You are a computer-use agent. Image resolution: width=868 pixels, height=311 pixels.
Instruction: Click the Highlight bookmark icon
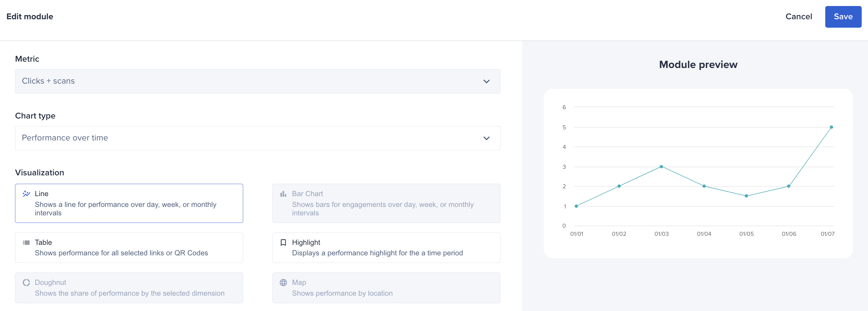(x=284, y=242)
